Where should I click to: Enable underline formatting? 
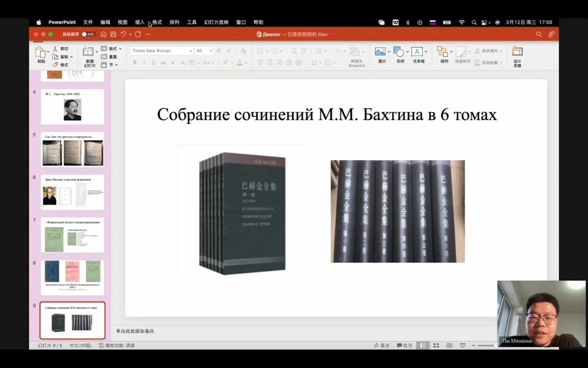(x=152, y=62)
